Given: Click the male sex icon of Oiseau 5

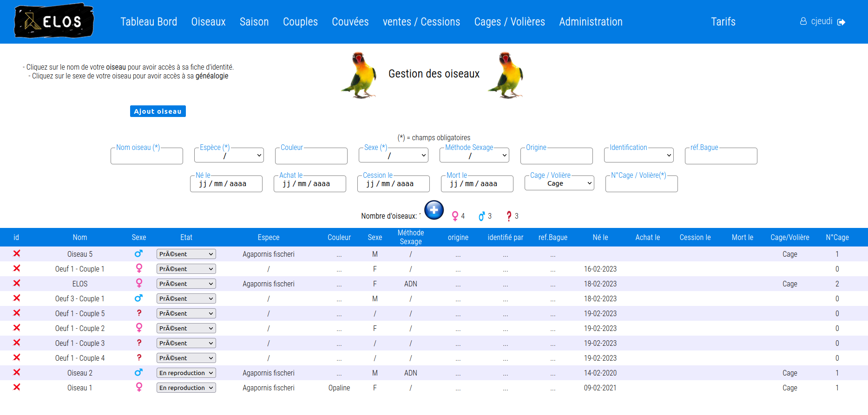Looking at the screenshot, I should (x=138, y=253).
